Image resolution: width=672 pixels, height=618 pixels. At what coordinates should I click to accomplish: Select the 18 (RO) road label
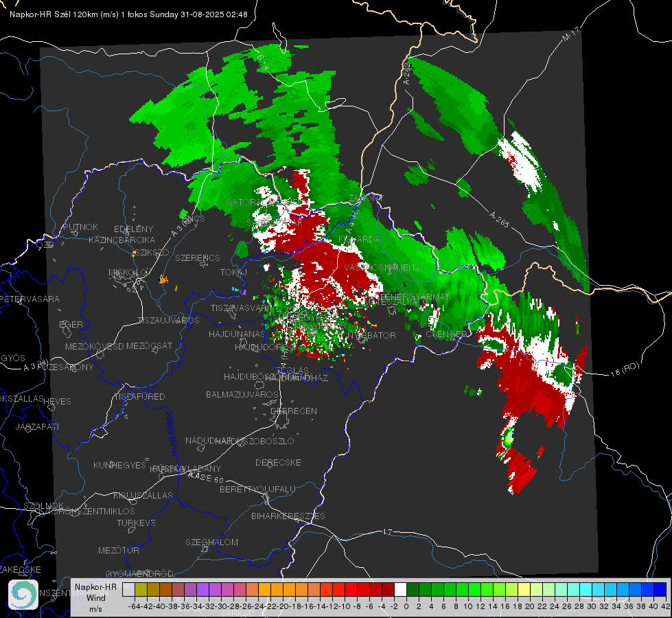click(625, 369)
